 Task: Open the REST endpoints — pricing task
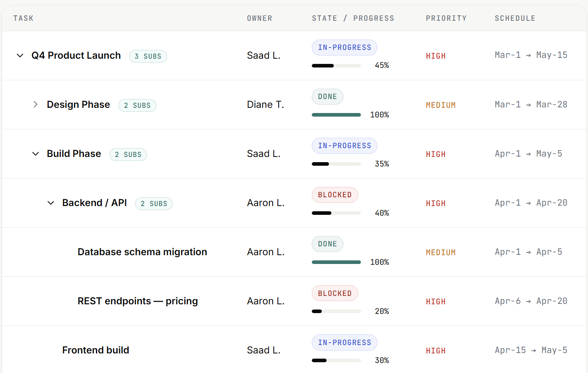[x=138, y=301]
